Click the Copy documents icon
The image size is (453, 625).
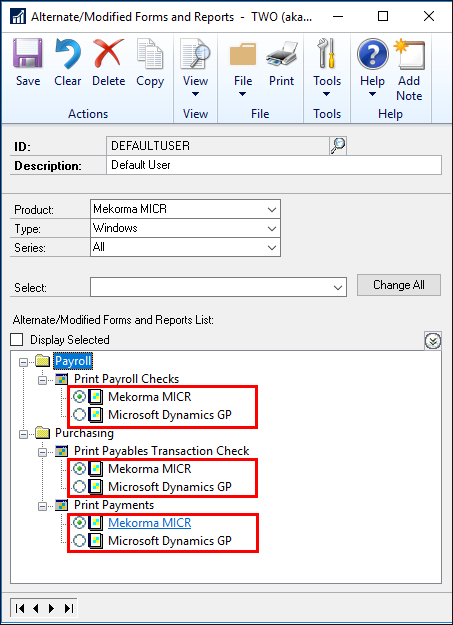pos(150,54)
